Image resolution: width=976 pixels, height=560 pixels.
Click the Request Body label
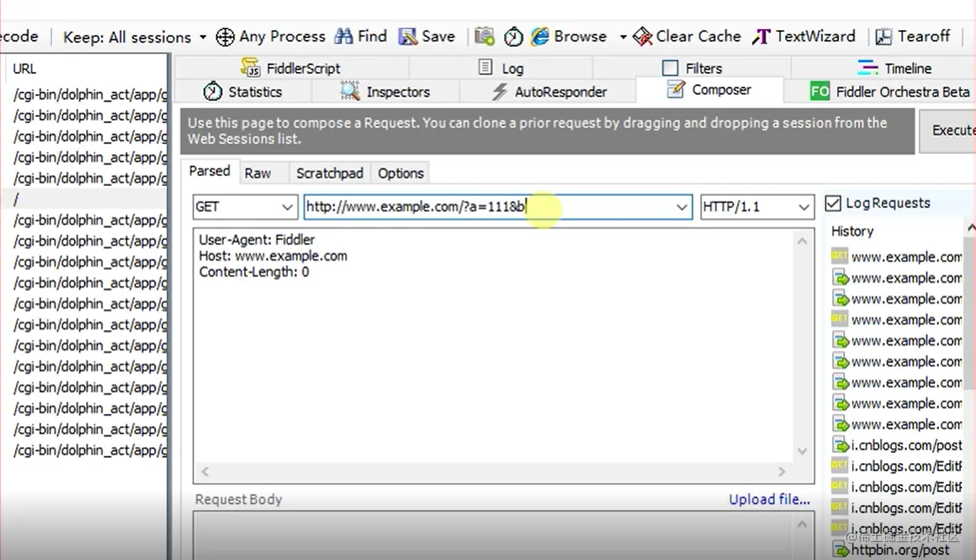(239, 499)
